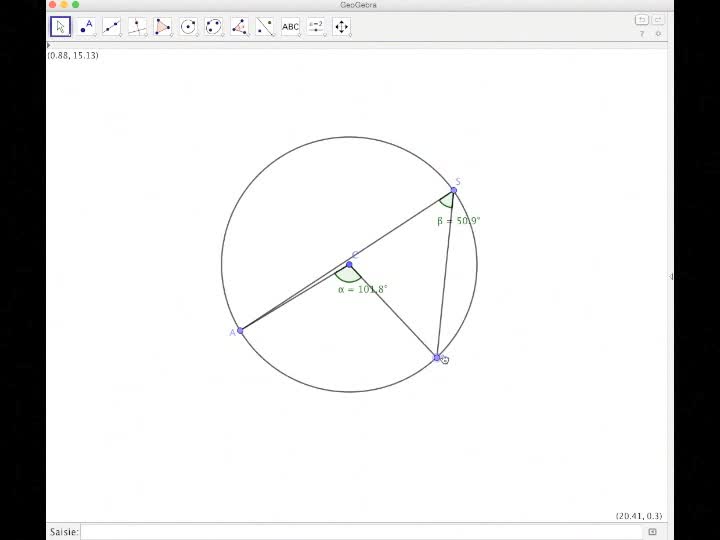
Task: Select the Slider a=2 tool
Action: tap(316, 26)
